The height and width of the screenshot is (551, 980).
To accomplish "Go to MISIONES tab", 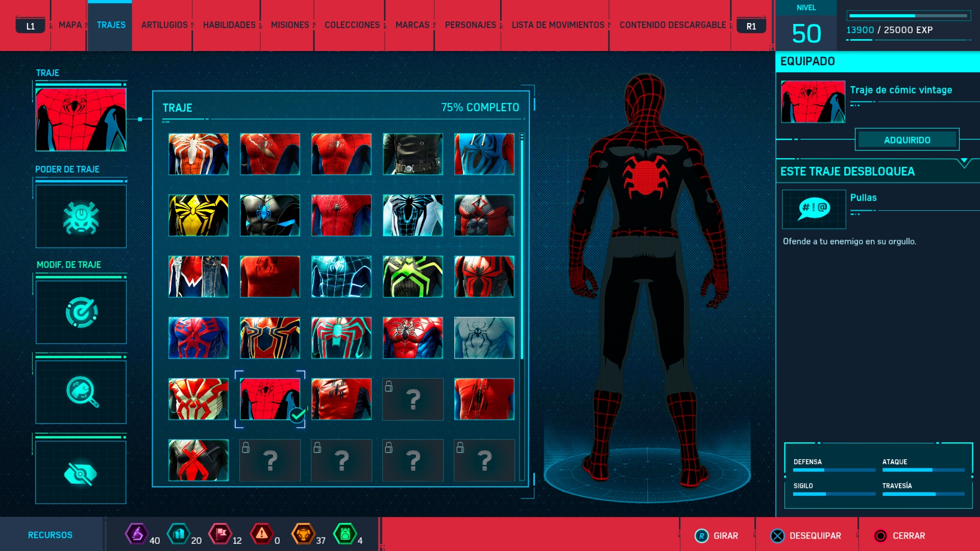I will [290, 25].
